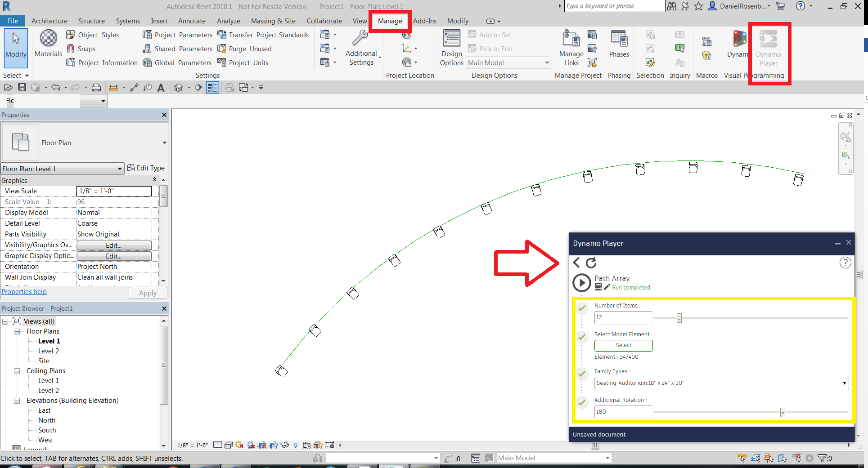This screenshot has height=468, width=868.
Task: Open the Architecture ribbon tab
Action: pyautogui.click(x=49, y=21)
